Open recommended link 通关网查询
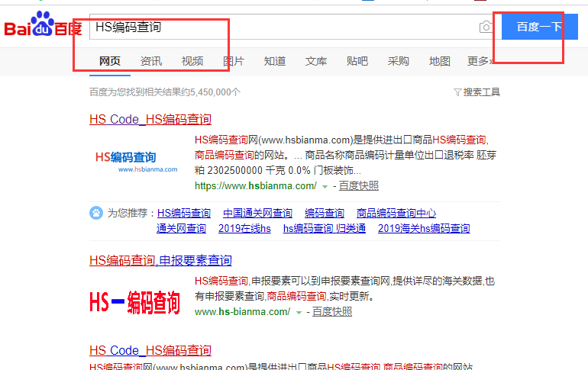 pyautogui.click(x=181, y=228)
